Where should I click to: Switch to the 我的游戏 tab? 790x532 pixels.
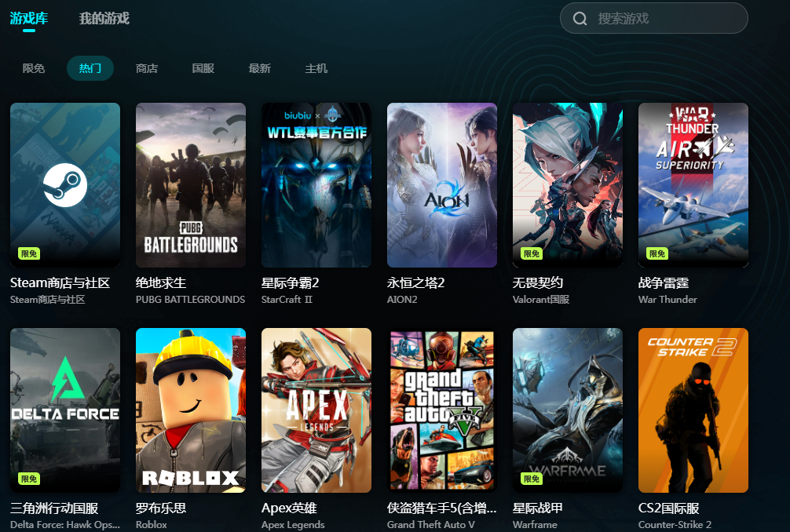(104, 19)
